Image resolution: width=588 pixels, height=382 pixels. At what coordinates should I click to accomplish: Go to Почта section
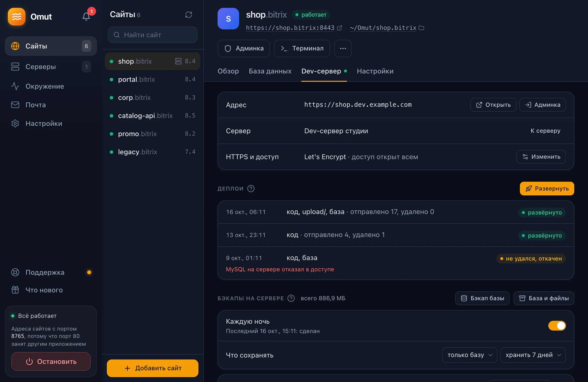51,105
